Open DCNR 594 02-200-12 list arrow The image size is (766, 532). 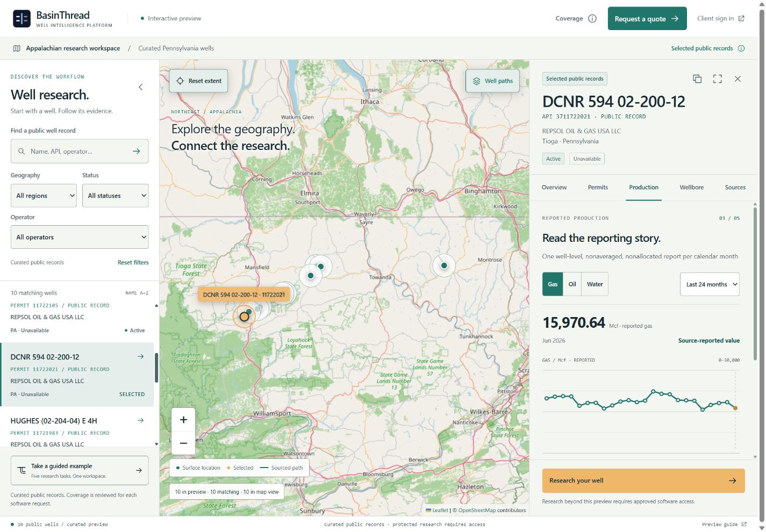pyautogui.click(x=141, y=357)
